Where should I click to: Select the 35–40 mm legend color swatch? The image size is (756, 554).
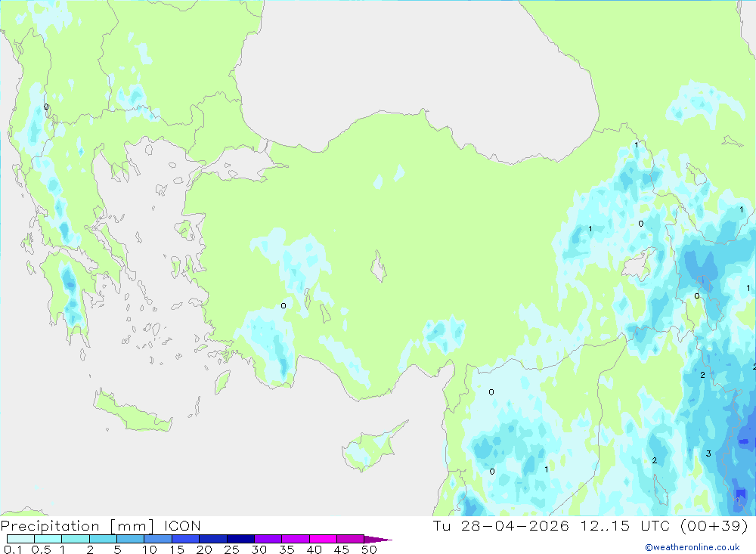296,539
